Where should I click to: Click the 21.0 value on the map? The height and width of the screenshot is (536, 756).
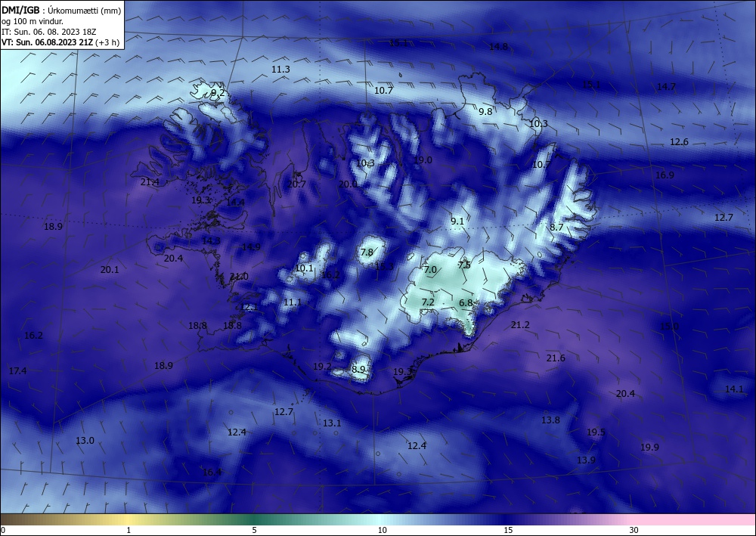[x=239, y=276]
